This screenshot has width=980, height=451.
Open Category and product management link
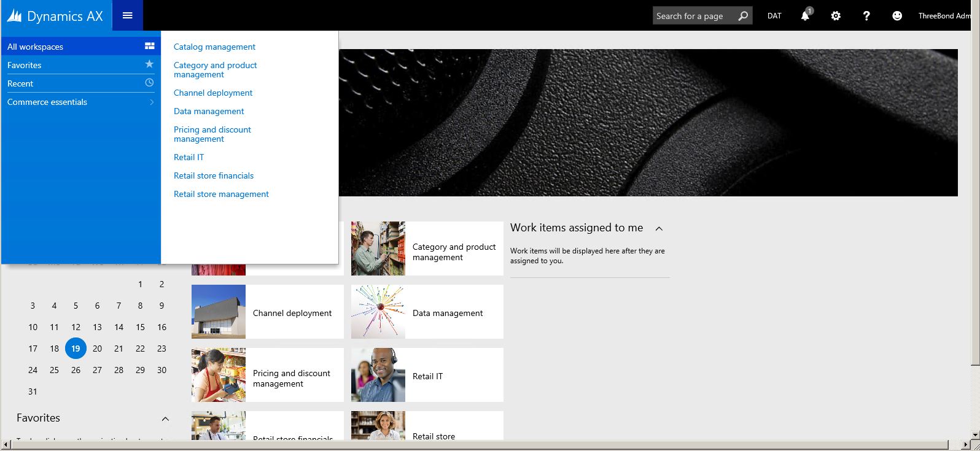(x=215, y=70)
